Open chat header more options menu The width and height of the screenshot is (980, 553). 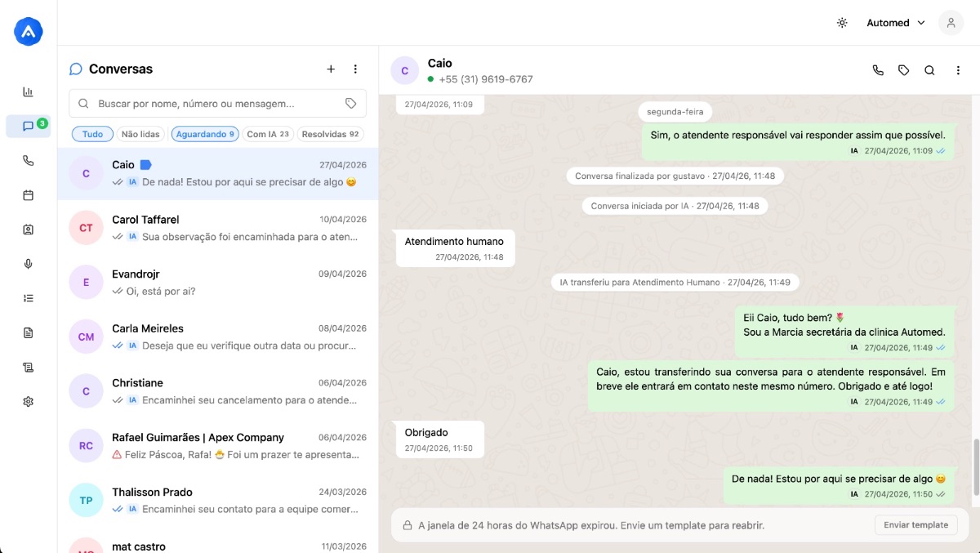958,70
